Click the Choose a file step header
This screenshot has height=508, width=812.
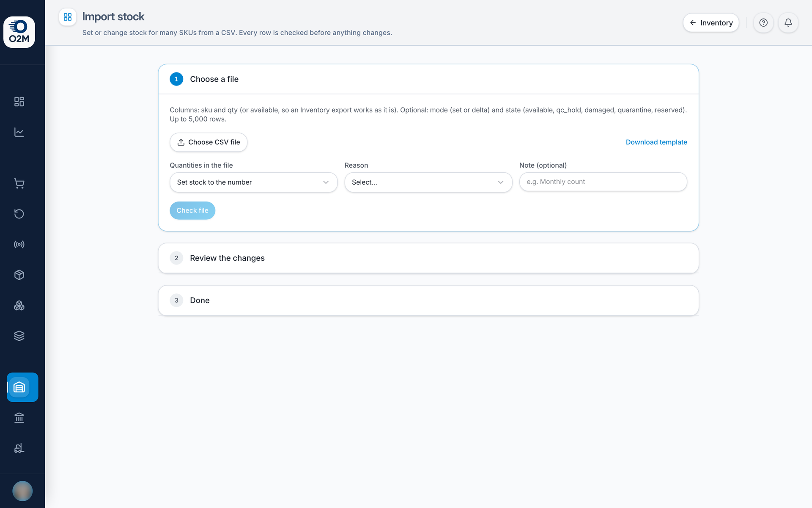[x=428, y=79]
